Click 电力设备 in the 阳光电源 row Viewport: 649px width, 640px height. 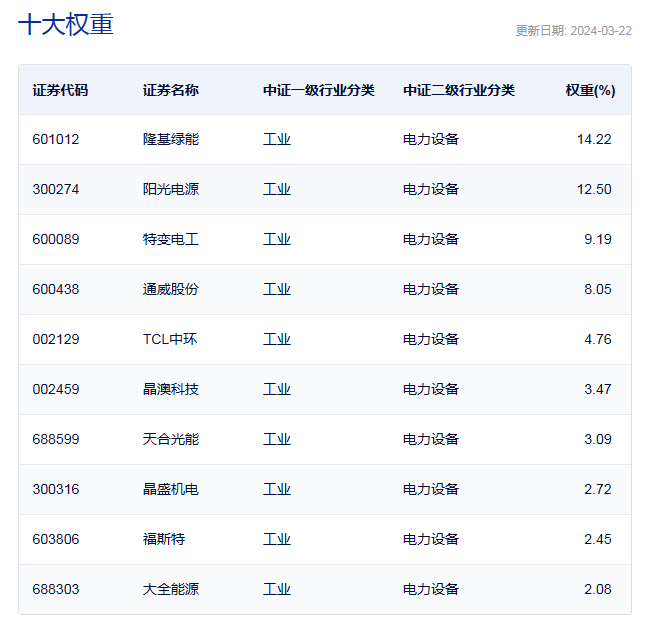[x=431, y=189]
